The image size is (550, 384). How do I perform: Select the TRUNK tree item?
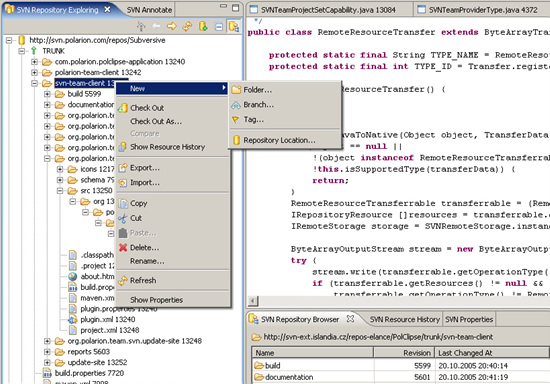tap(53, 51)
